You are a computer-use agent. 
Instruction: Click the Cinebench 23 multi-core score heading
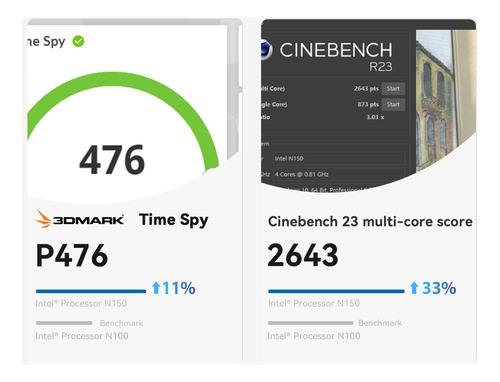tap(370, 222)
